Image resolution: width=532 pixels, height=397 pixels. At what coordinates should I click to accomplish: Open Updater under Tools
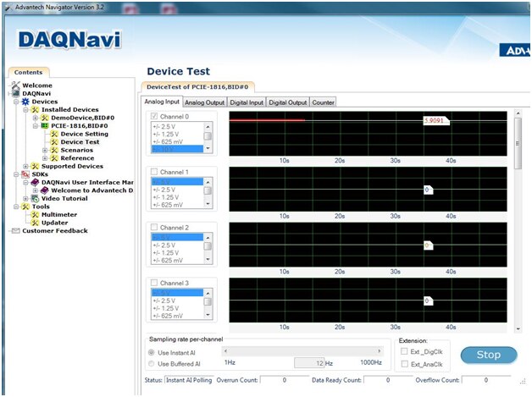[54, 223]
